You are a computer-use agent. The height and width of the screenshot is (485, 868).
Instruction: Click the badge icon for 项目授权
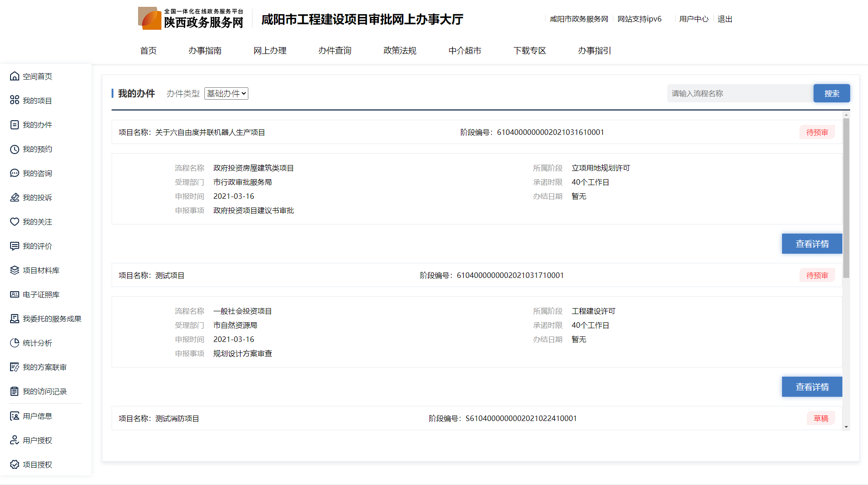click(15, 464)
